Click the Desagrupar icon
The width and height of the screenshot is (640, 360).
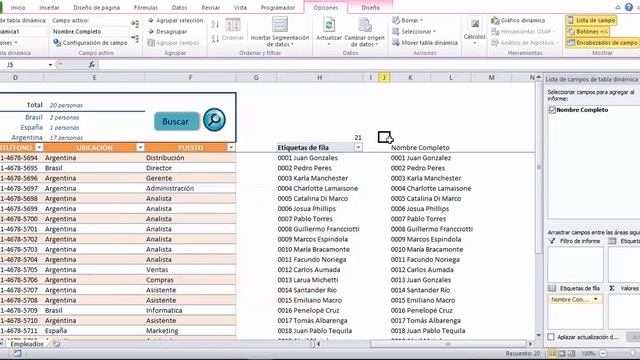pyautogui.click(x=151, y=31)
